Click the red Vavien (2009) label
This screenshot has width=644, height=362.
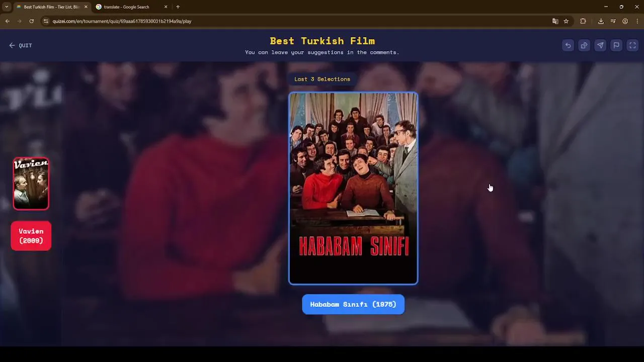click(31, 236)
